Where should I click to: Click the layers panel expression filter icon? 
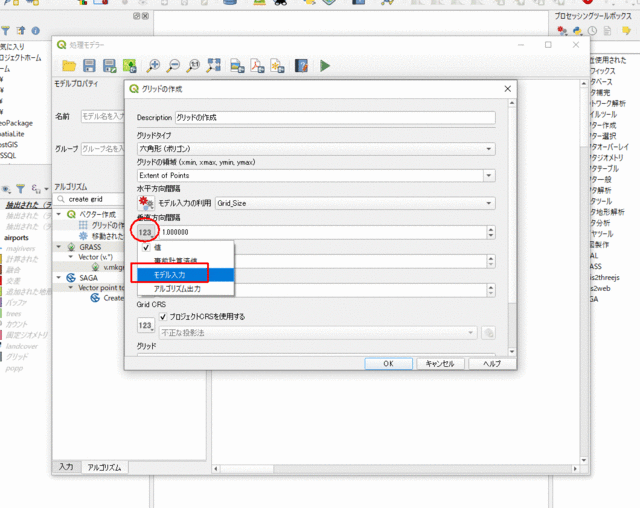36,189
